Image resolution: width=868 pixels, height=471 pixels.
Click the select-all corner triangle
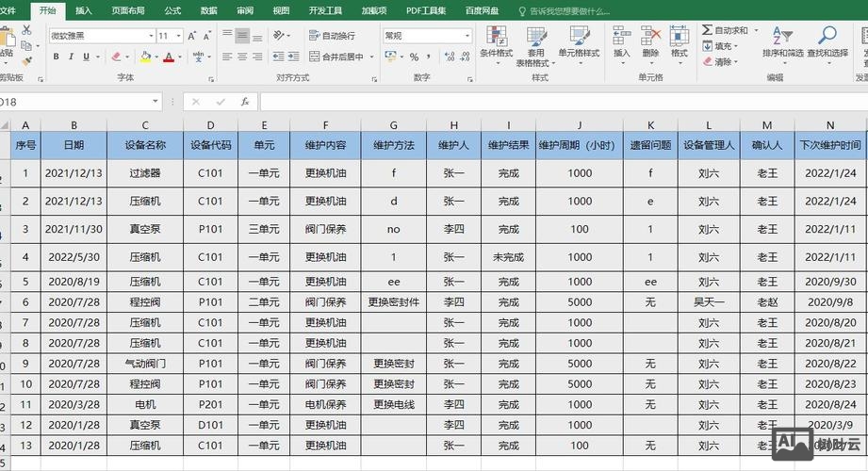click(x=5, y=125)
